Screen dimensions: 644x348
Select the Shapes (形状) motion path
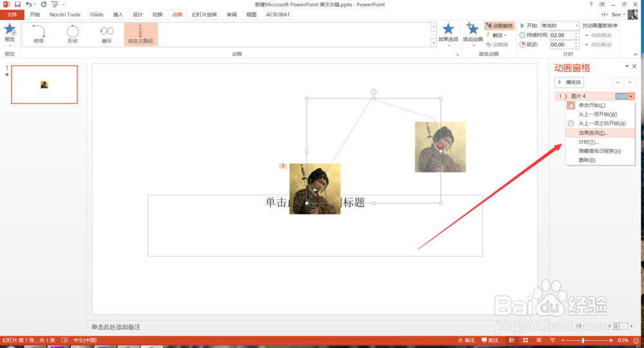(73, 34)
